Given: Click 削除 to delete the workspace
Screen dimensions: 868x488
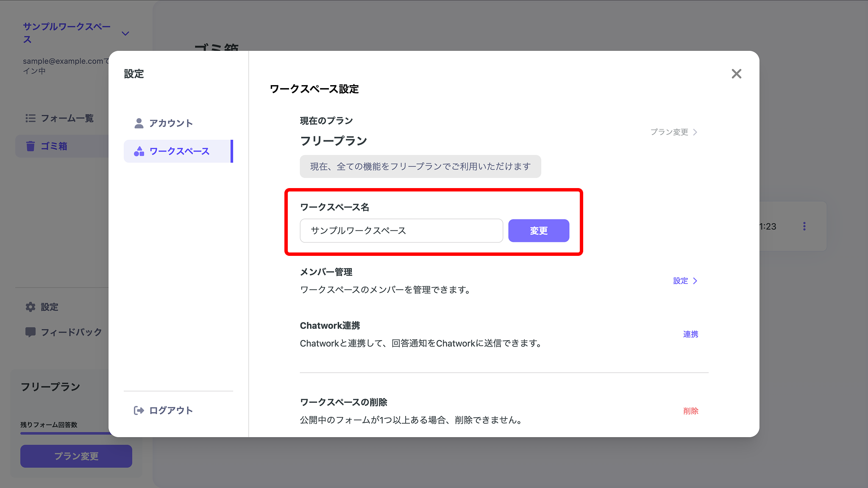Looking at the screenshot, I should coord(691,410).
